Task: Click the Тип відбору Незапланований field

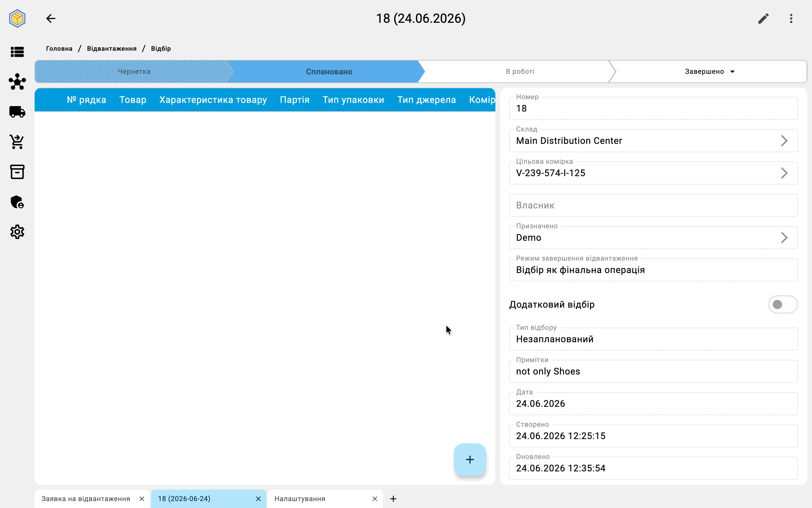Action: (653, 339)
